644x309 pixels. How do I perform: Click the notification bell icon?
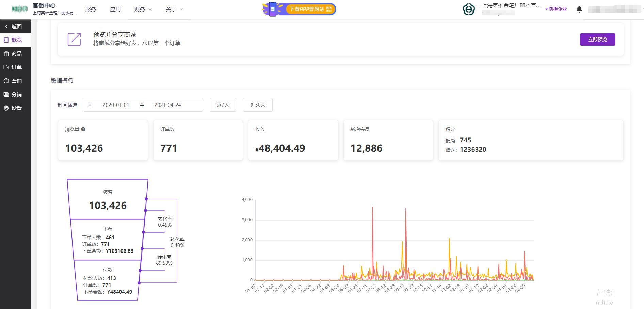pyautogui.click(x=579, y=9)
